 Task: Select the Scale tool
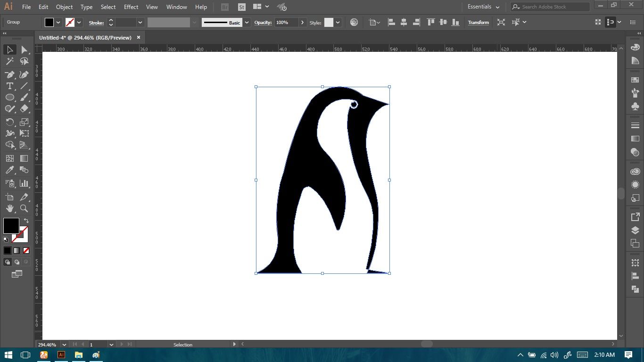(x=24, y=122)
